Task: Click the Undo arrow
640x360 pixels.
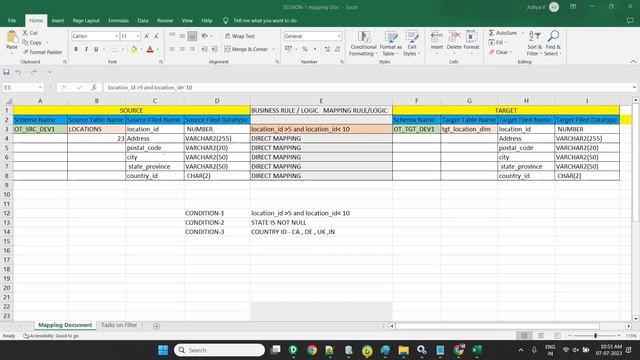Action: [x=18, y=72]
